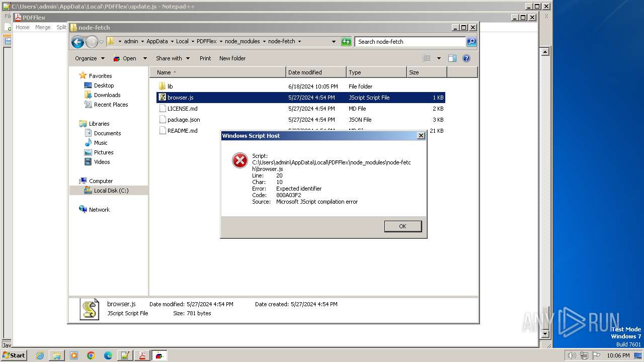This screenshot has height=362, width=644.
Task: Create a New folder
Action: [x=232, y=58]
